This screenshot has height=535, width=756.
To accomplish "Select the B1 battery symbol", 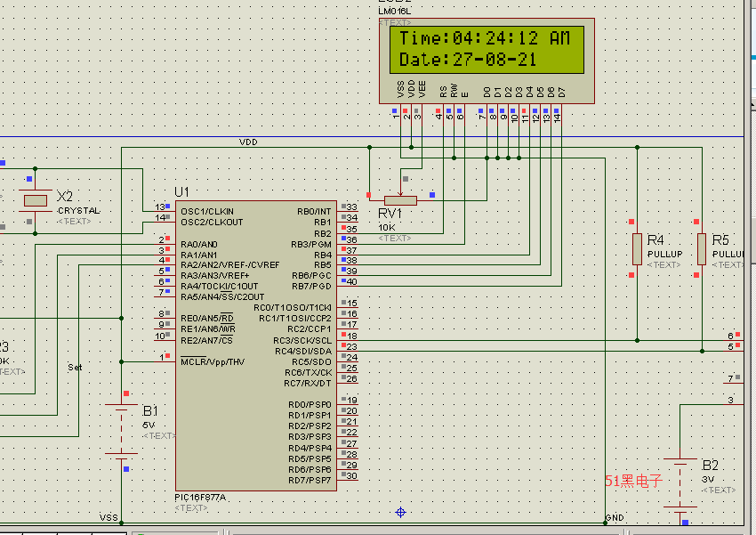I will [122, 431].
